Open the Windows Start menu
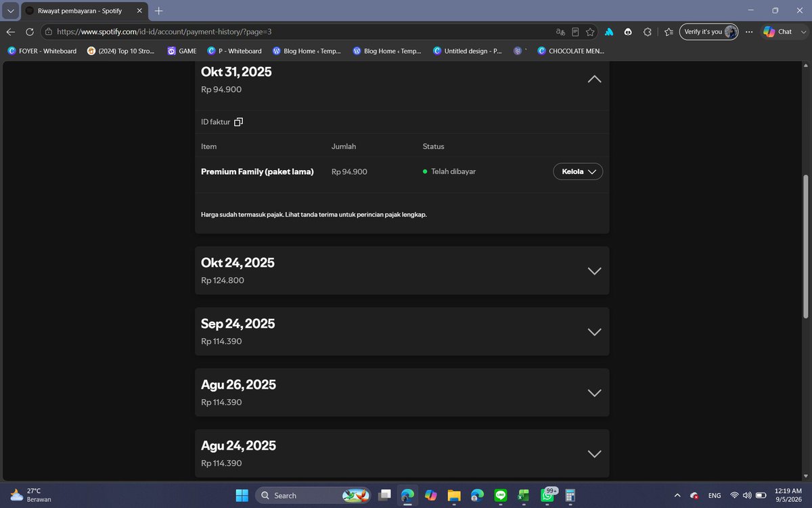The height and width of the screenshot is (508, 812). [242, 495]
